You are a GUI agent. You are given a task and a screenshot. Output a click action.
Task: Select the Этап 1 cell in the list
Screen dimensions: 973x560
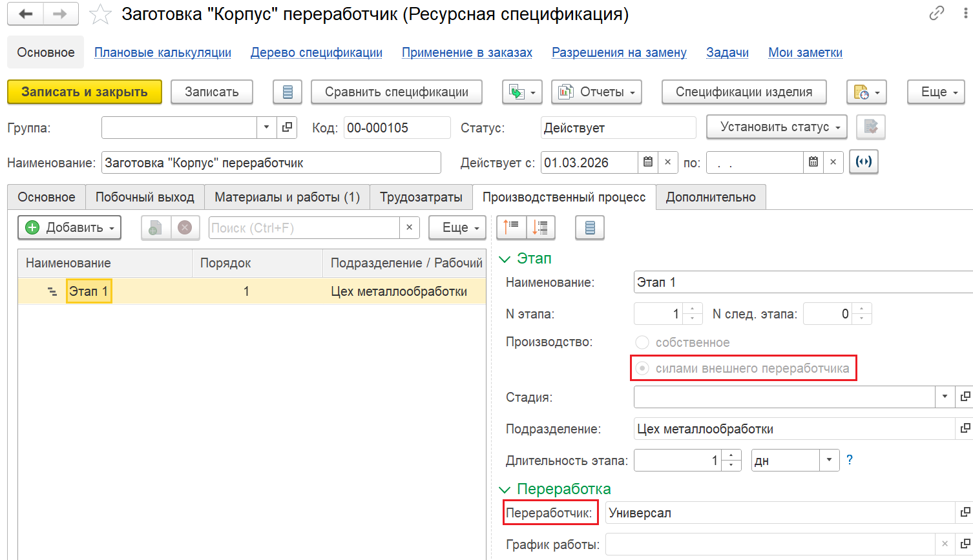pos(89,291)
